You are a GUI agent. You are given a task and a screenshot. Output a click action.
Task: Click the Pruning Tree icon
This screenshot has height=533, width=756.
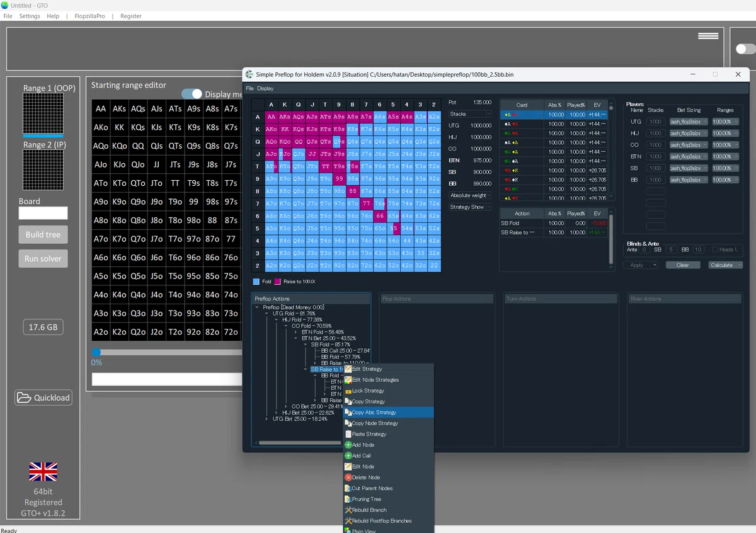pos(348,499)
